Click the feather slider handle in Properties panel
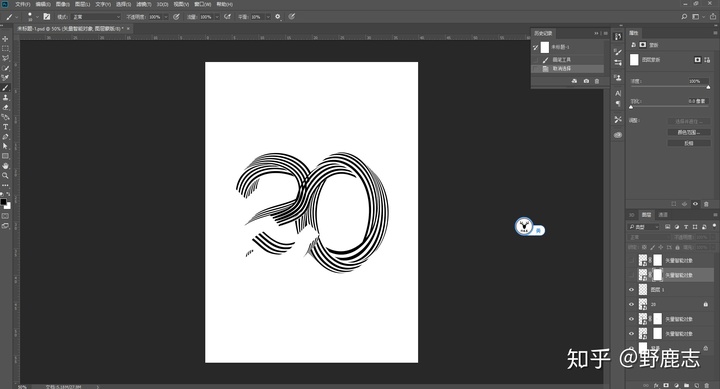This screenshot has height=389, width=720. pos(631,107)
